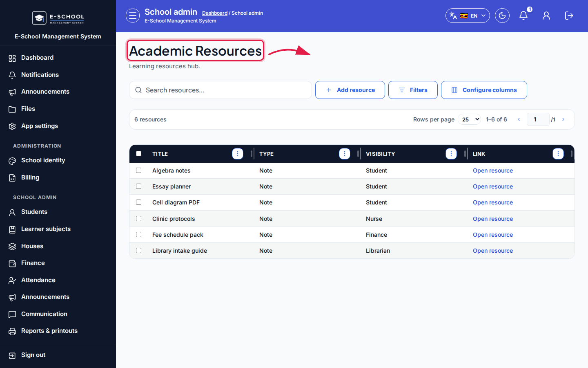Image resolution: width=588 pixels, height=368 pixels.
Task: Open resource link for Fee schedule pack
Action: click(x=493, y=235)
